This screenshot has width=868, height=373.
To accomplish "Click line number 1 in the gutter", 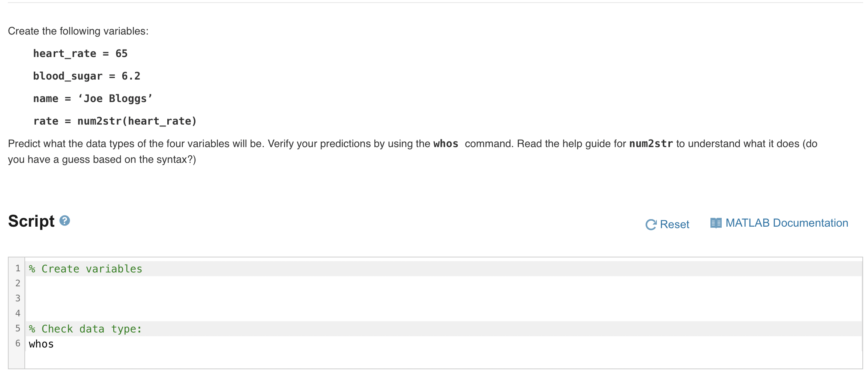I will tap(17, 268).
